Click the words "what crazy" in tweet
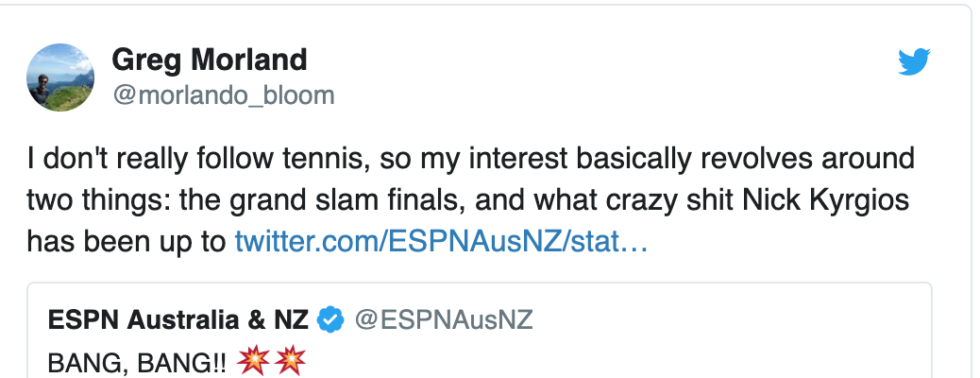The height and width of the screenshot is (378, 980). pyautogui.click(x=597, y=200)
